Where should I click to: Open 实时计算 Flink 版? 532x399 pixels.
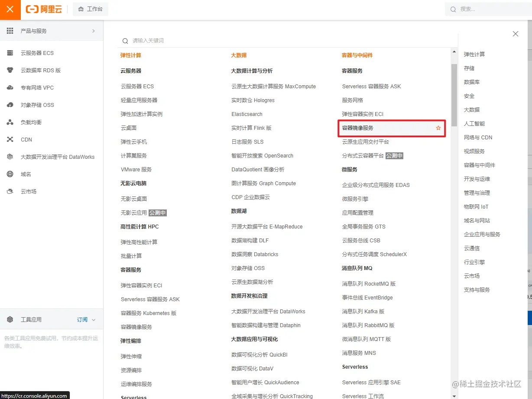pos(252,128)
